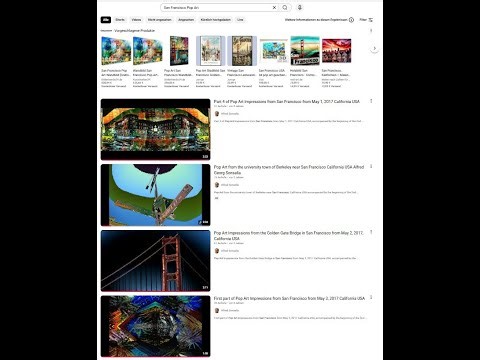Click the channel avatar under the First part video
Image resolution: width=480 pixels, height=360 pixels.
(217, 310)
